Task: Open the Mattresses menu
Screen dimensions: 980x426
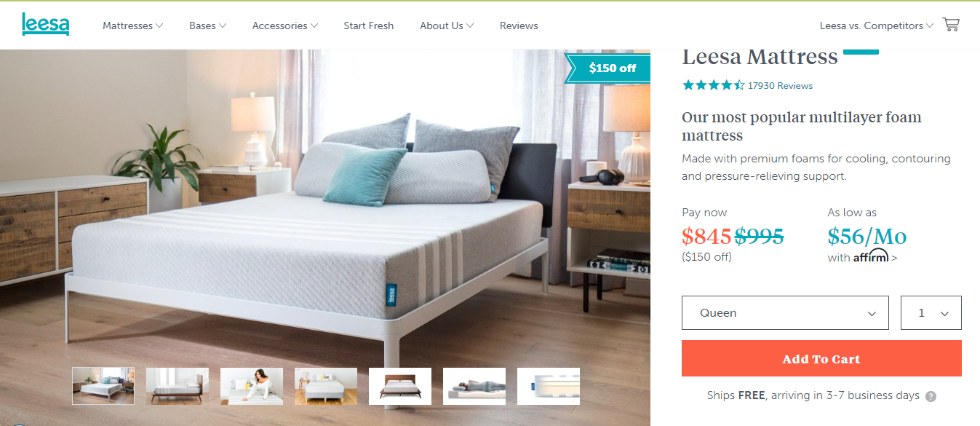Action: [132, 25]
